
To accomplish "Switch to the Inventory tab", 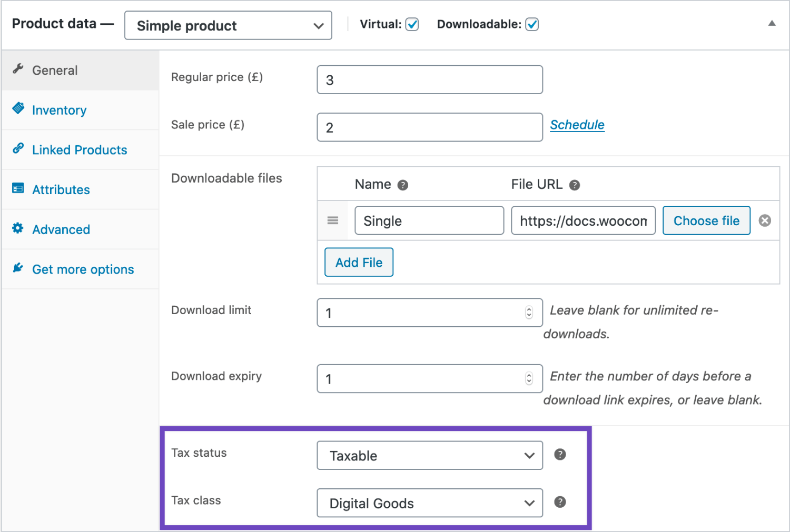I will tap(59, 110).
